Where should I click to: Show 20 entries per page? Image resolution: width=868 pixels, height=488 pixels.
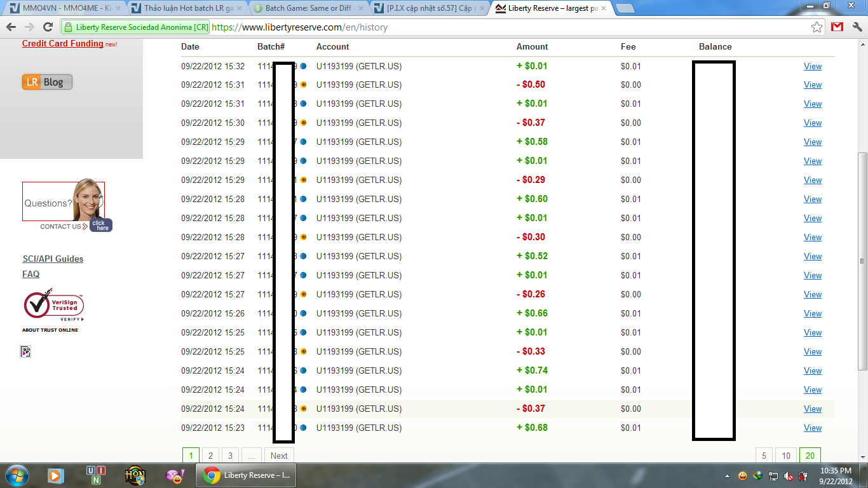[810, 456]
